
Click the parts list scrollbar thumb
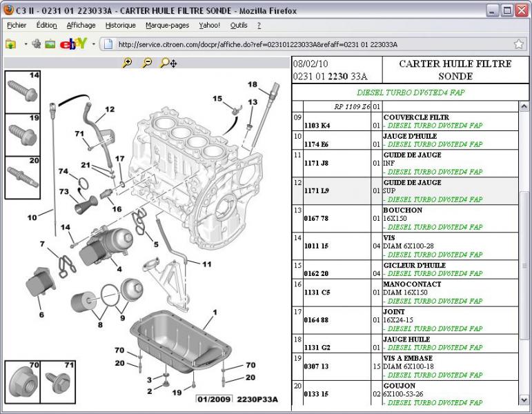tap(524, 265)
